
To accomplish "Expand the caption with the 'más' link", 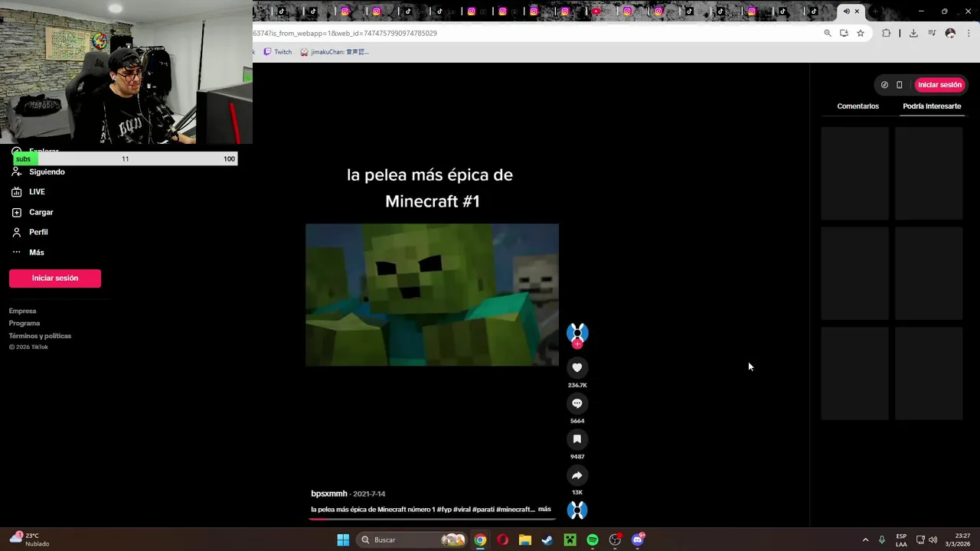I will coord(544,509).
